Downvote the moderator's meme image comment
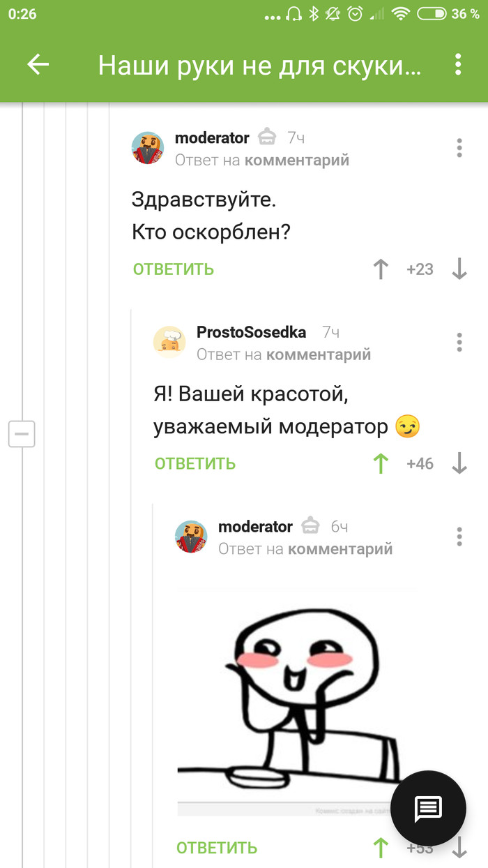The image size is (488, 868). click(459, 847)
